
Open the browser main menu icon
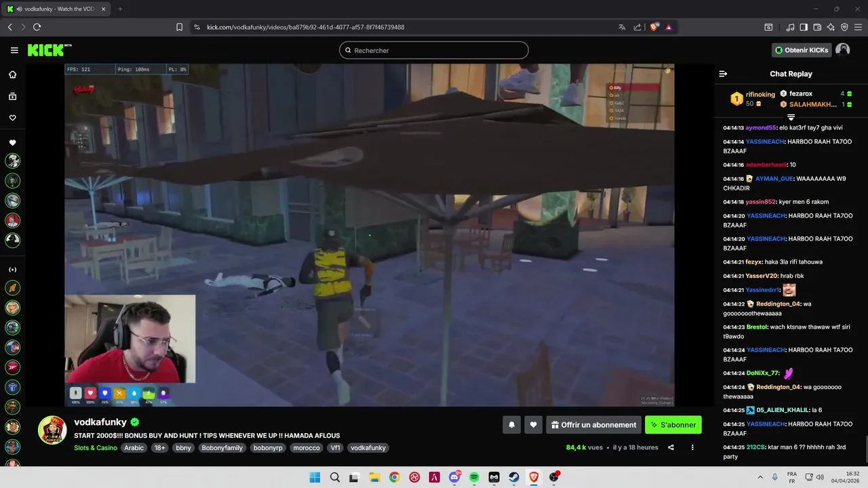858,27
